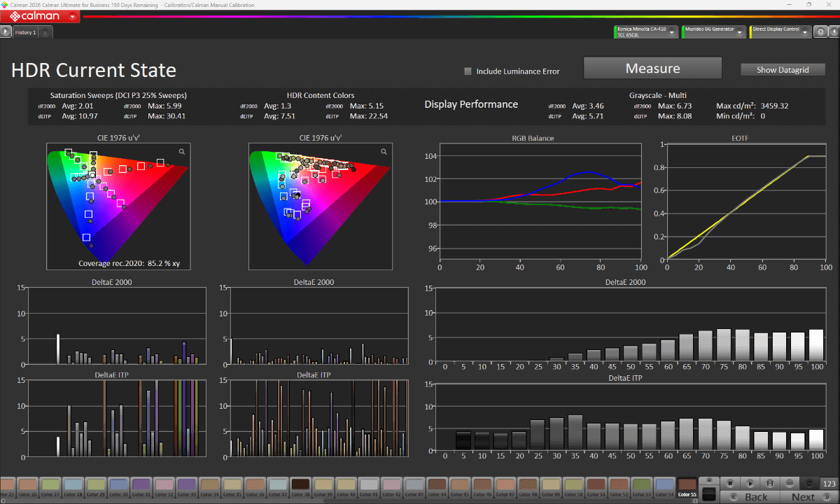Click the stop measurement button
Screen dimensions: 840x504
click(x=729, y=483)
